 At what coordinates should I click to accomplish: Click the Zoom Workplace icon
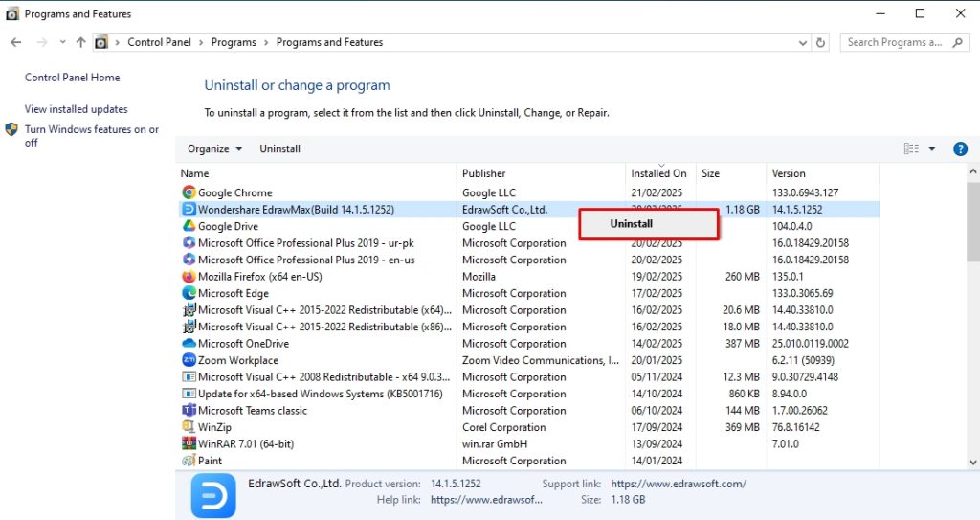tap(189, 360)
